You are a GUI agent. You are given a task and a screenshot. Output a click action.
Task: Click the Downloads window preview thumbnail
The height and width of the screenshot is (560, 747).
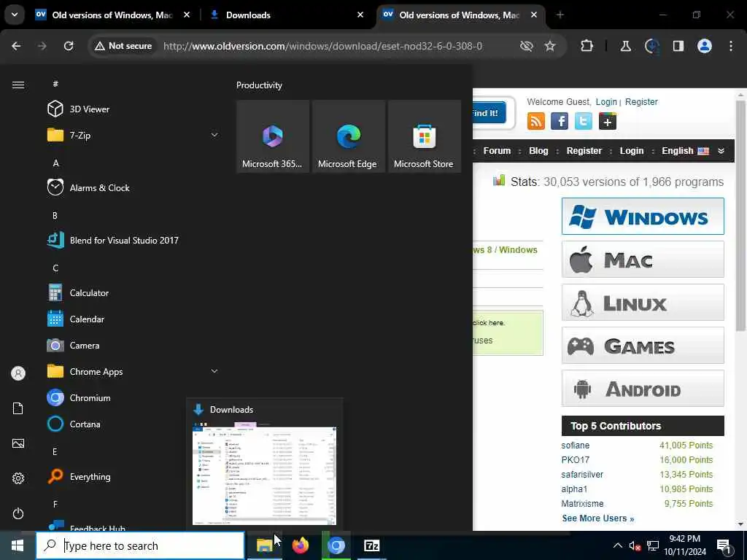(264, 473)
